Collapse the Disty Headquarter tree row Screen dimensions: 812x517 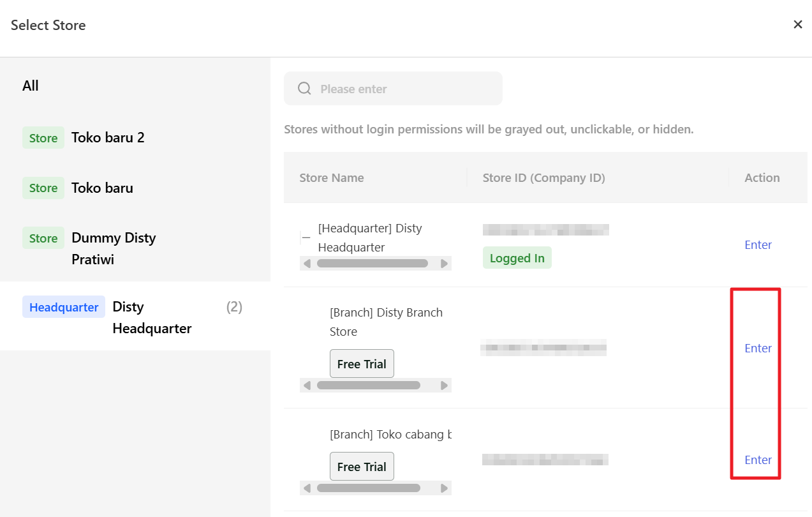[306, 237]
